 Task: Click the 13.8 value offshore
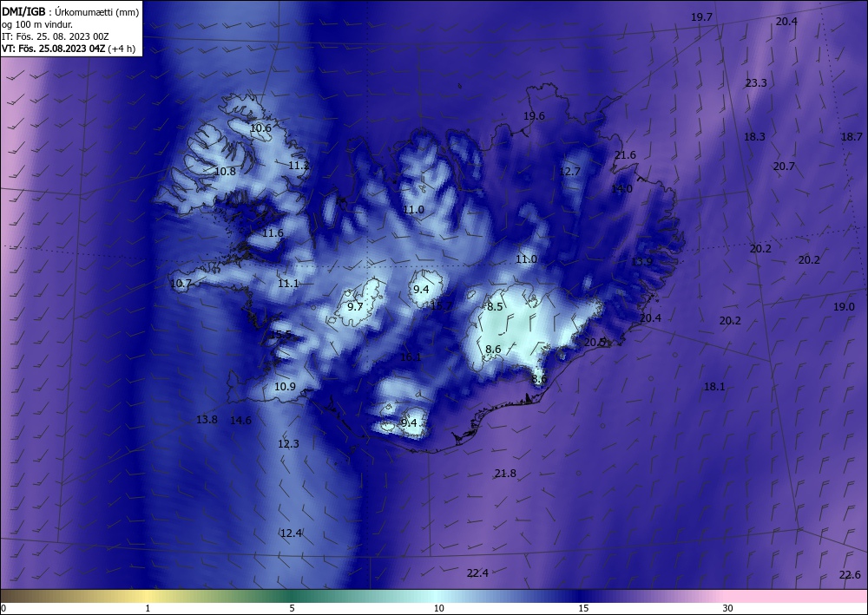207,419
